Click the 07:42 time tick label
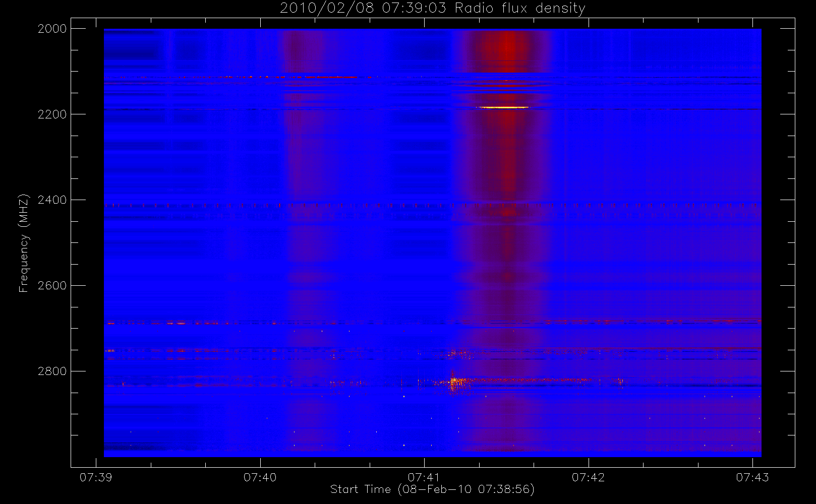816x504 pixels. point(589,477)
